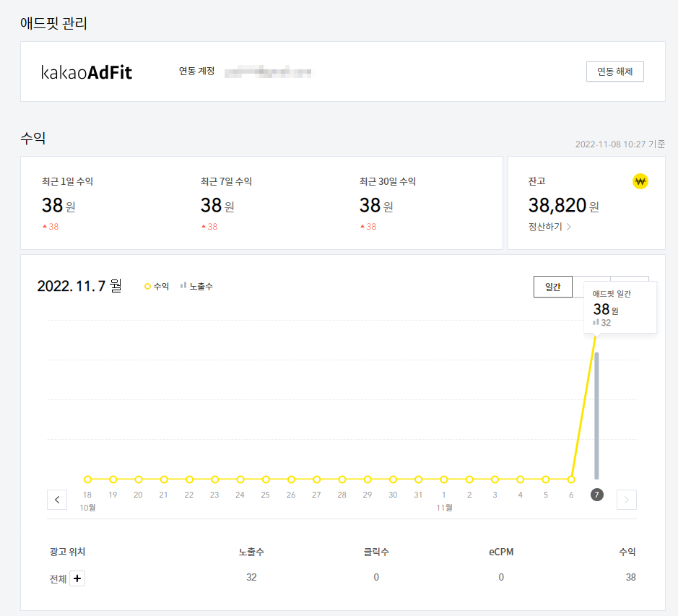The width and height of the screenshot is (678, 616).
Task: Click the 수익 column header in table
Action: [627, 552]
